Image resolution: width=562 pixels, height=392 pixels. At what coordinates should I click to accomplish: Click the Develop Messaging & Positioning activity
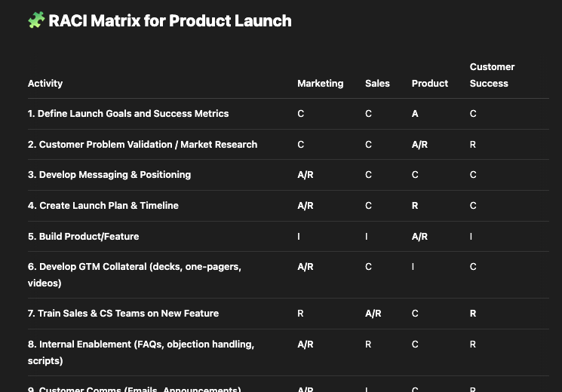pyautogui.click(x=109, y=175)
